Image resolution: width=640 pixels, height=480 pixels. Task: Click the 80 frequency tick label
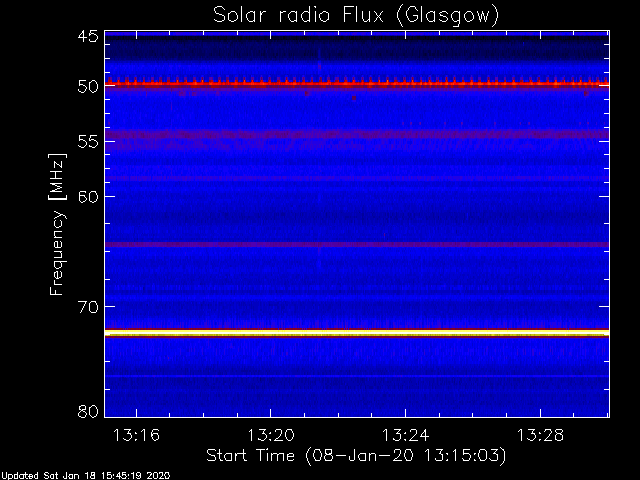[x=88, y=411]
